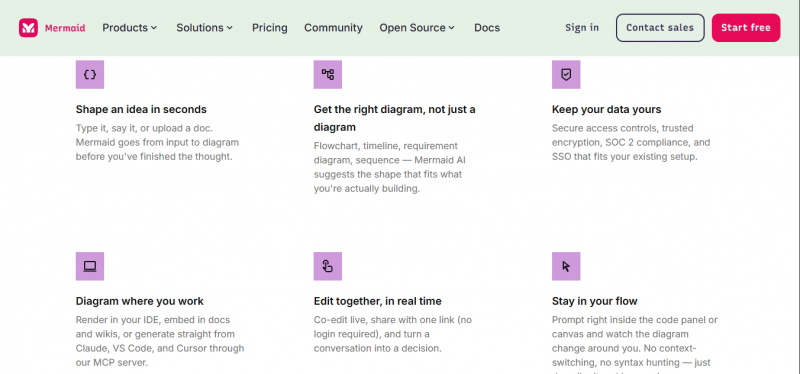Click the Mermaid logo icon
This screenshot has height=374, width=800.
coord(28,28)
